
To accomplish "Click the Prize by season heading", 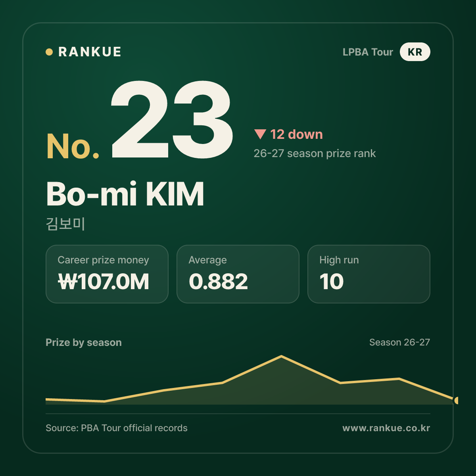I will coord(84,342).
